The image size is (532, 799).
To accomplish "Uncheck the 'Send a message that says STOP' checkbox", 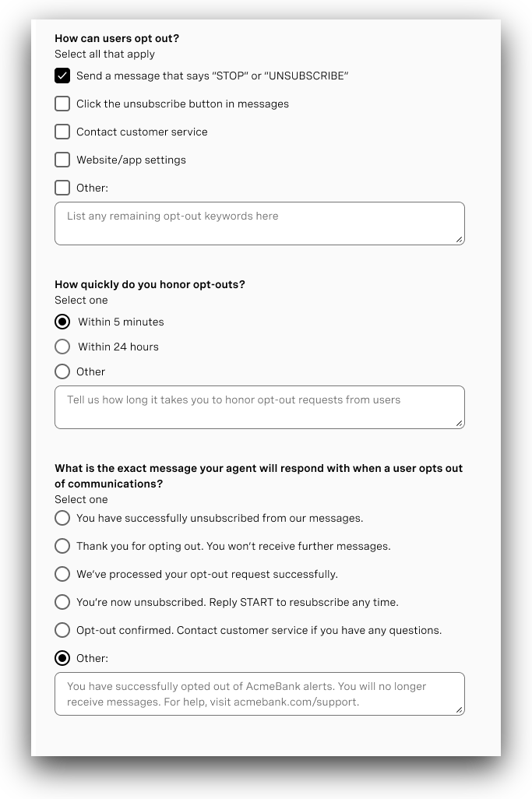I will coord(62,76).
